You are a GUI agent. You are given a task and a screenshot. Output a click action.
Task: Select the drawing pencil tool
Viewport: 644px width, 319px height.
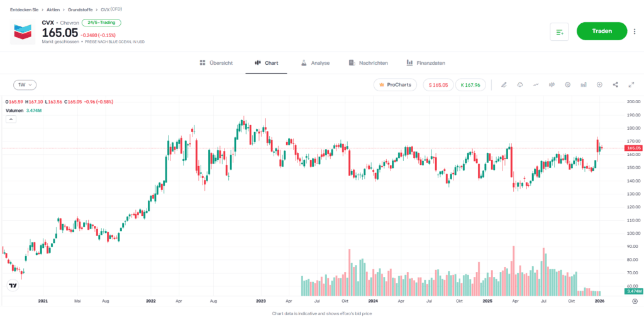tap(504, 85)
